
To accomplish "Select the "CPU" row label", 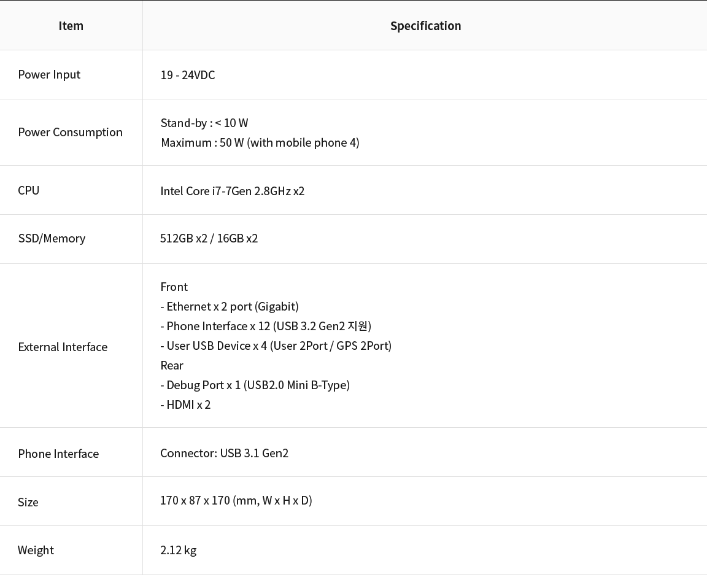I will click(x=28, y=190).
